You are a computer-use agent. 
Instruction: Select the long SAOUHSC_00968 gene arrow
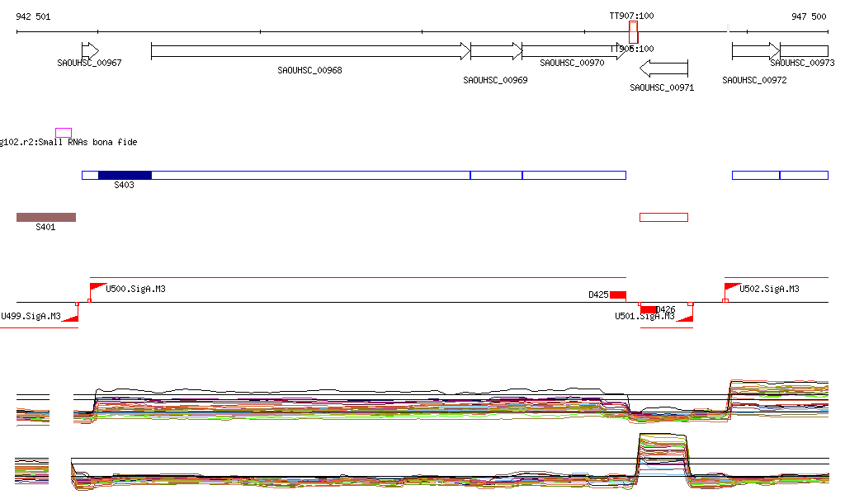click(x=311, y=51)
